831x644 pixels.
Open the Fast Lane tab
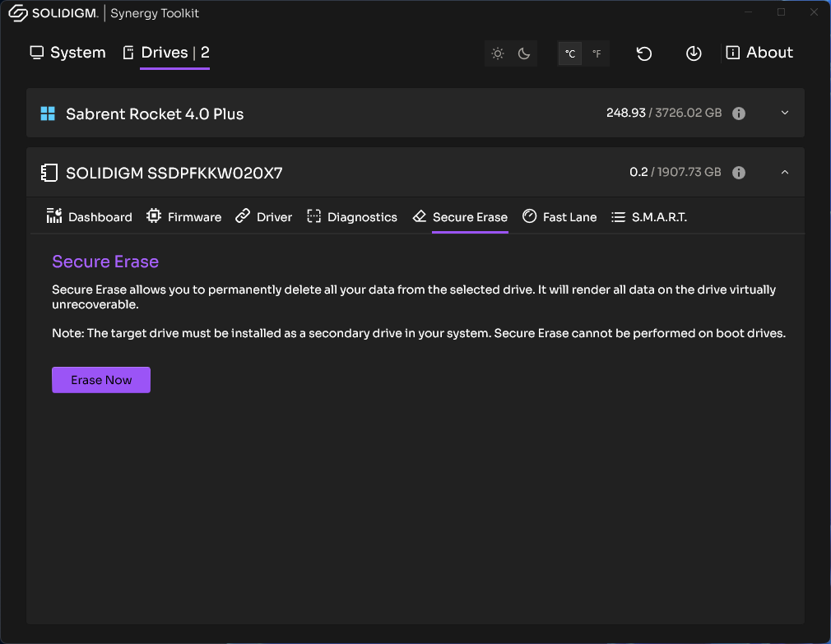pos(559,216)
